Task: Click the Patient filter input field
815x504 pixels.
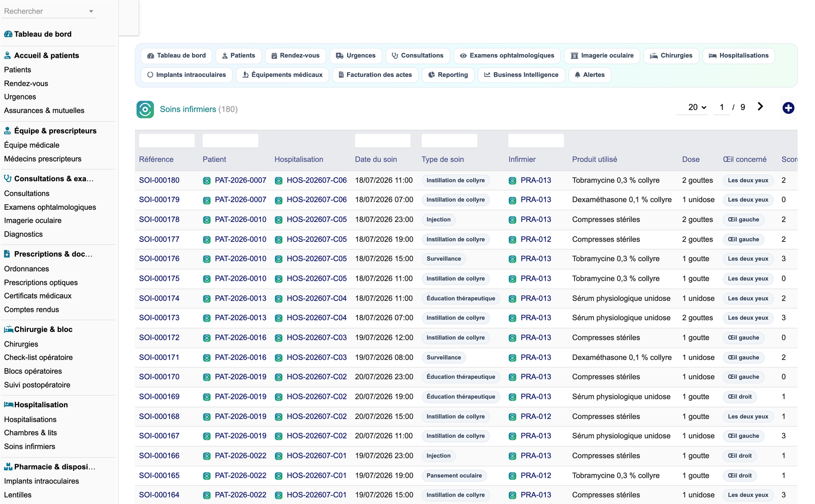Action: coord(230,141)
